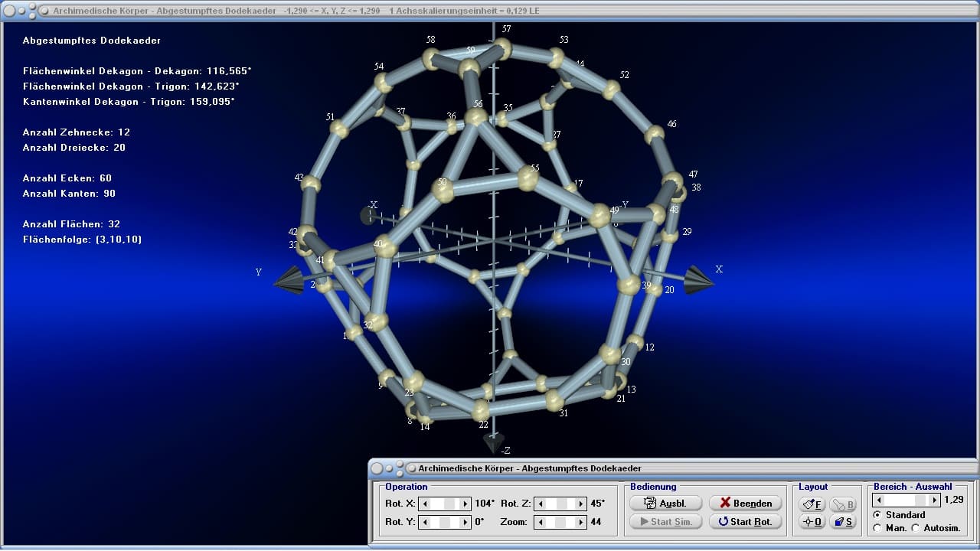Image resolution: width=980 pixels, height=551 pixels.
Task: Decrease Zoom with left arrow
Action: click(x=541, y=522)
